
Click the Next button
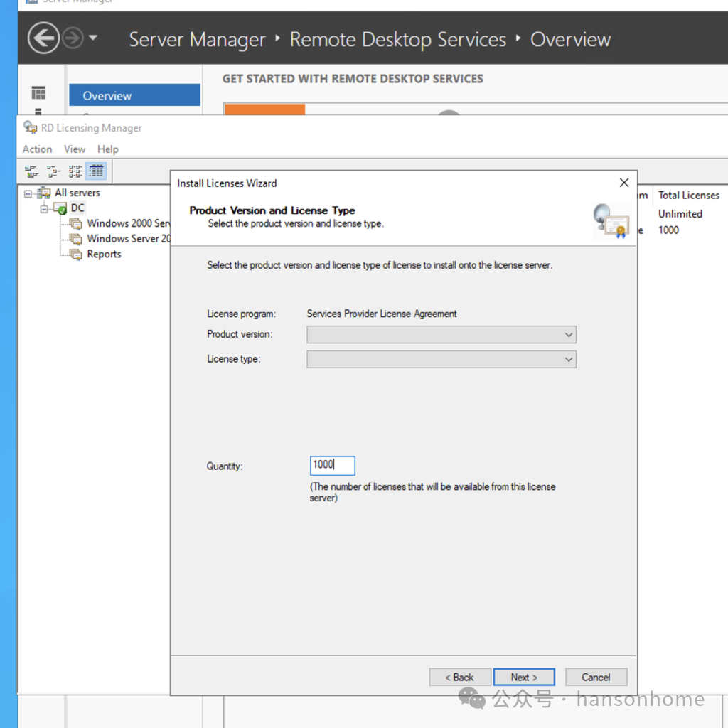coord(524,678)
